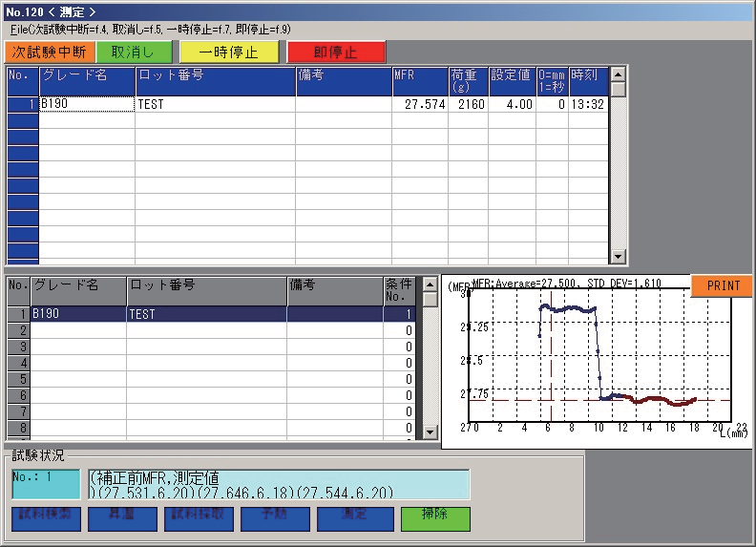Click the 昇温 status step button
756x547 pixels.
coord(122,518)
